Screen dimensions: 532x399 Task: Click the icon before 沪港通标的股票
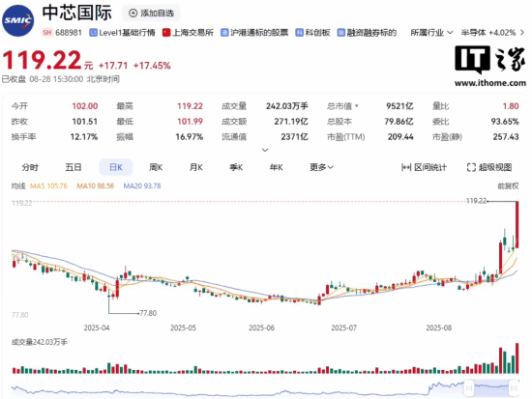(224, 33)
